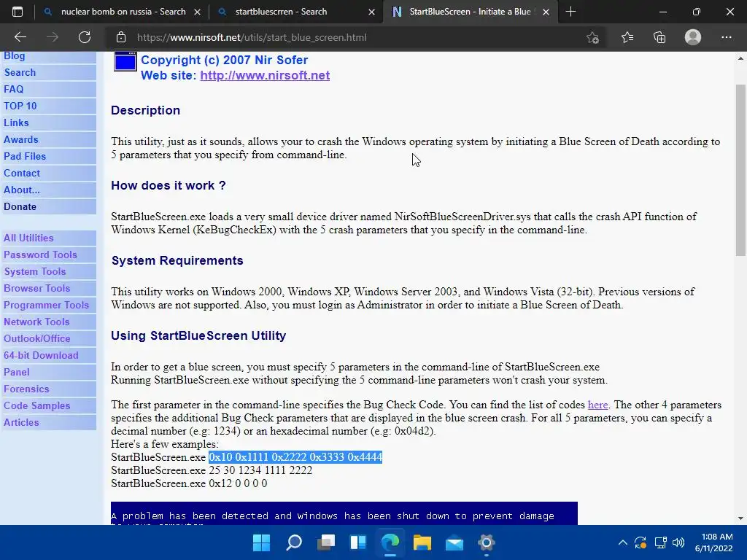Click the volume speaker tray icon
Screen dimensions: 747x560
pyautogui.click(x=678, y=542)
